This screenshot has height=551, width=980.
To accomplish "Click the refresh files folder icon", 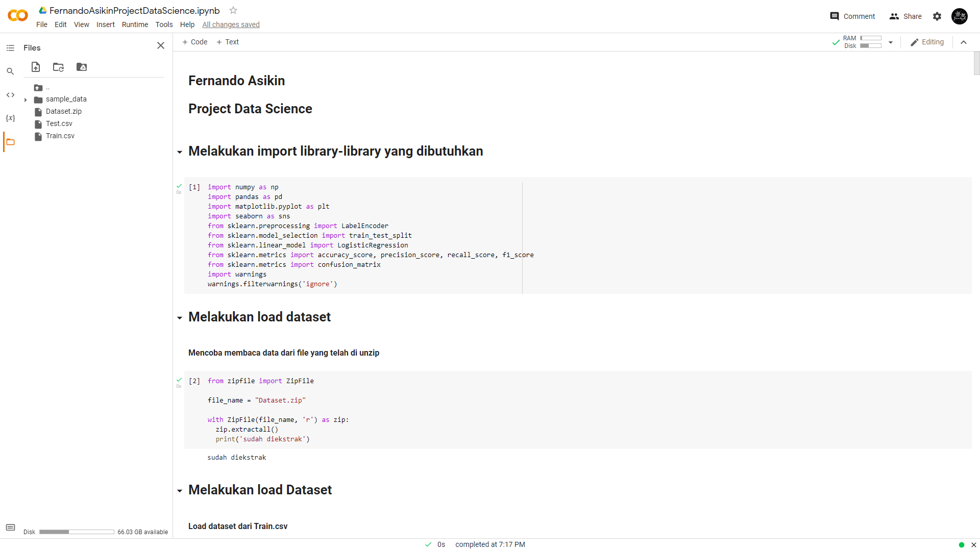I will [58, 67].
